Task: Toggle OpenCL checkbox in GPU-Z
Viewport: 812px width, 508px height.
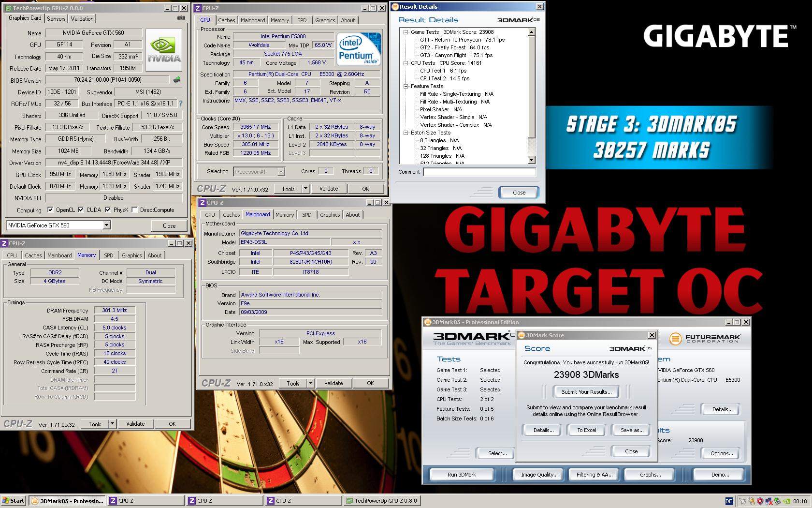Action: [50, 210]
